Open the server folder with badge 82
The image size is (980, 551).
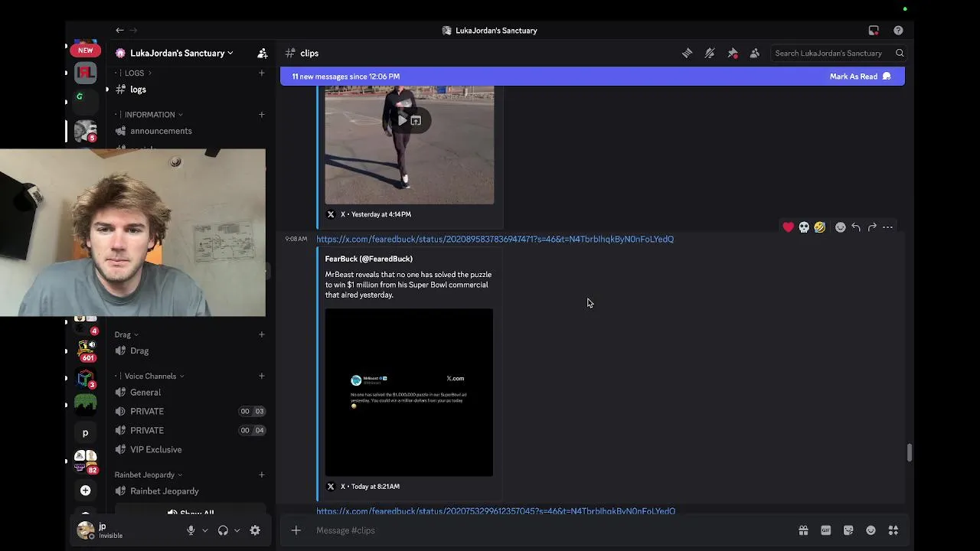coord(85,461)
